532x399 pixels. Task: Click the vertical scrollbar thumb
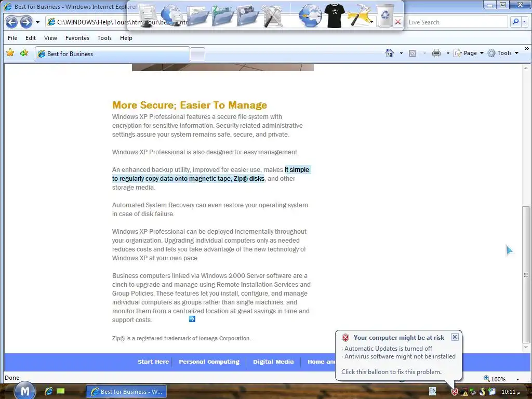pos(526,275)
